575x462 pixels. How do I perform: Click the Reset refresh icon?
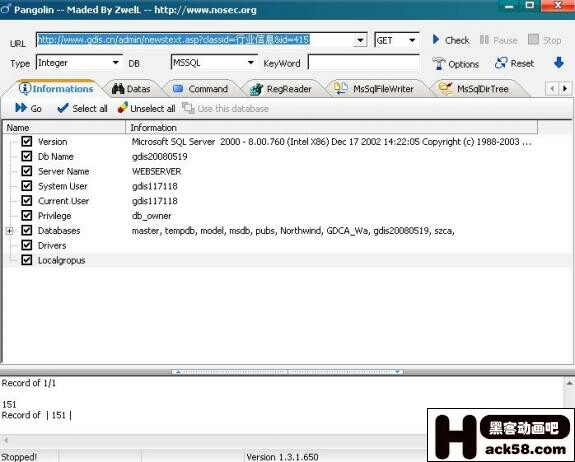[501, 63]
